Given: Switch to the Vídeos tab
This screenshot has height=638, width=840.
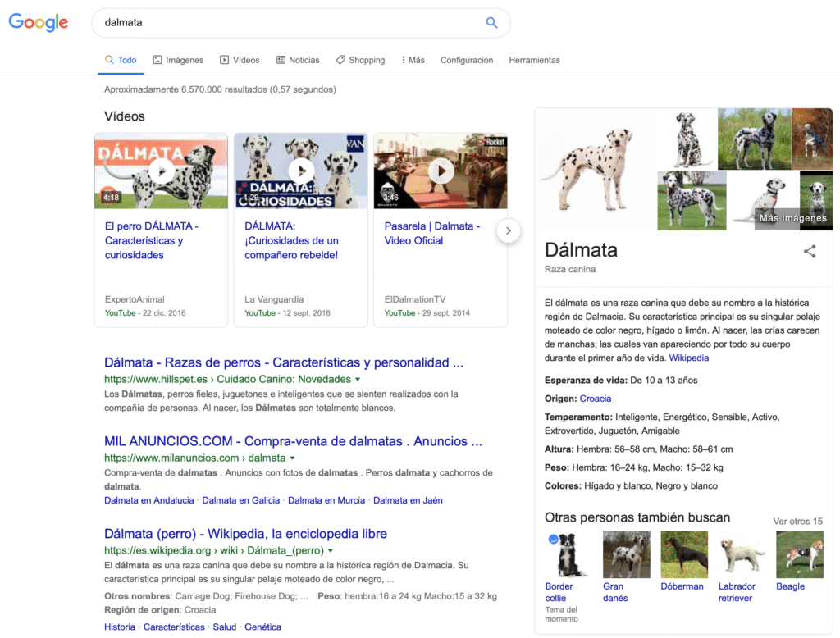Looking at the screenshot, I should coord(240,60).
